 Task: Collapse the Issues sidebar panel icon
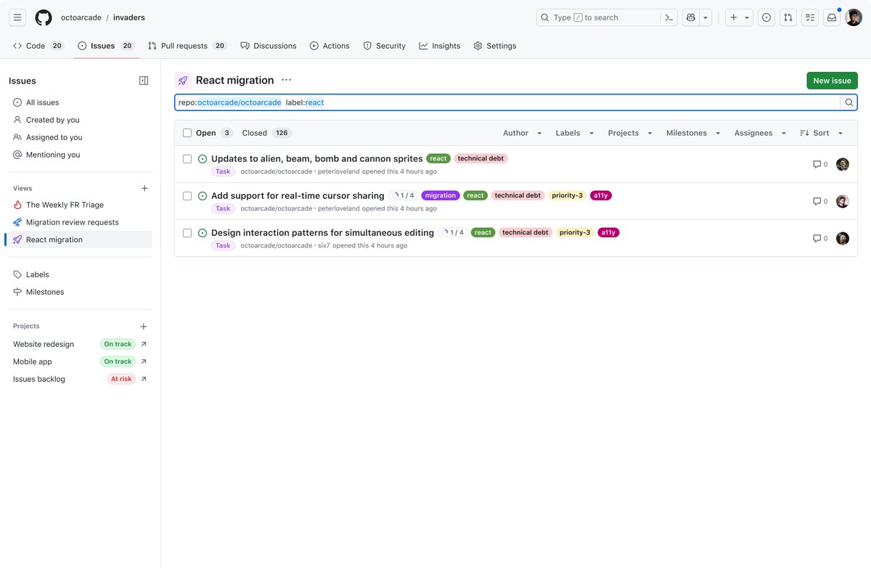click(144, 81)
